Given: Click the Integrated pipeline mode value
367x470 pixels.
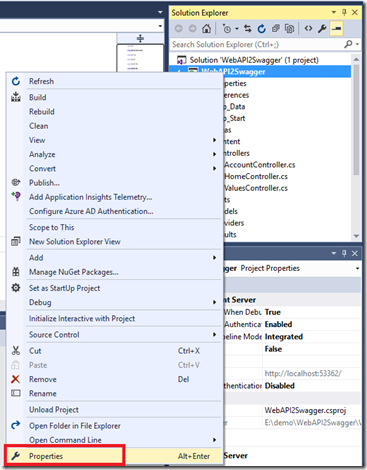Looking at the screenshot, I should pyautogui.click(x=284, y=337).
